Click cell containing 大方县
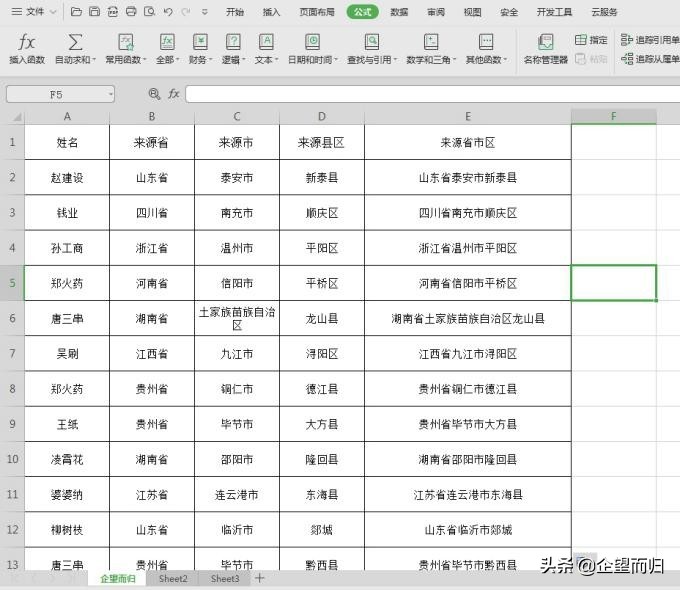This screenshot has height=590, width=680. coord(322,424)
